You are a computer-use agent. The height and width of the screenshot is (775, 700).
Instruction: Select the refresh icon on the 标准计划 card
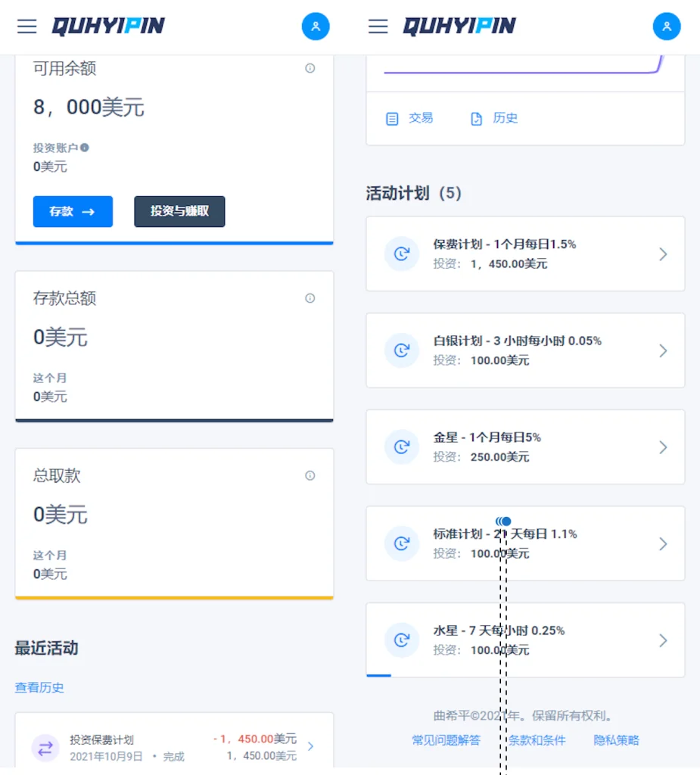(402, 543)
